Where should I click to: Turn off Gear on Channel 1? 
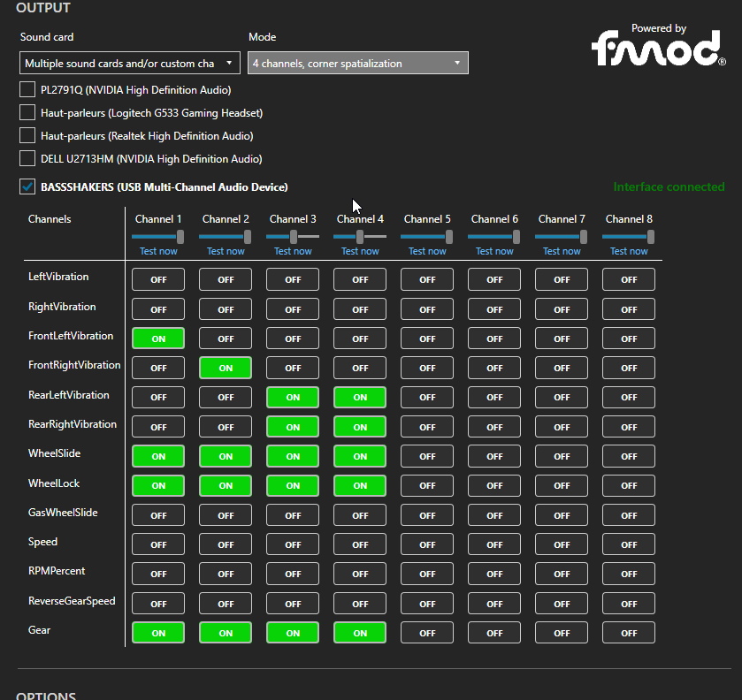pyautogui.click(x=158, y=634)
